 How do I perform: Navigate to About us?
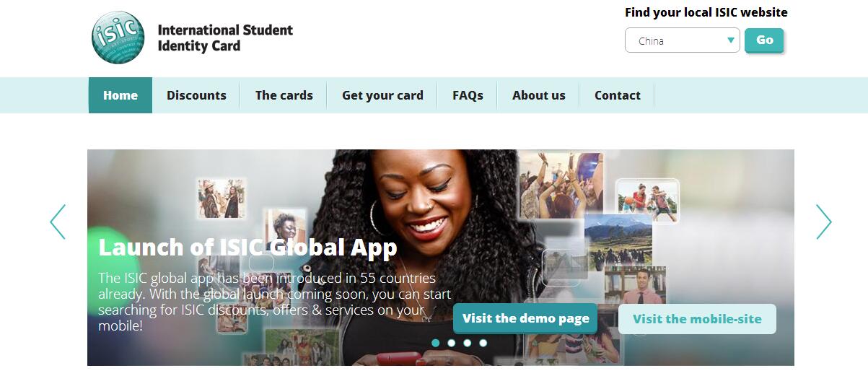coord(539,95)
